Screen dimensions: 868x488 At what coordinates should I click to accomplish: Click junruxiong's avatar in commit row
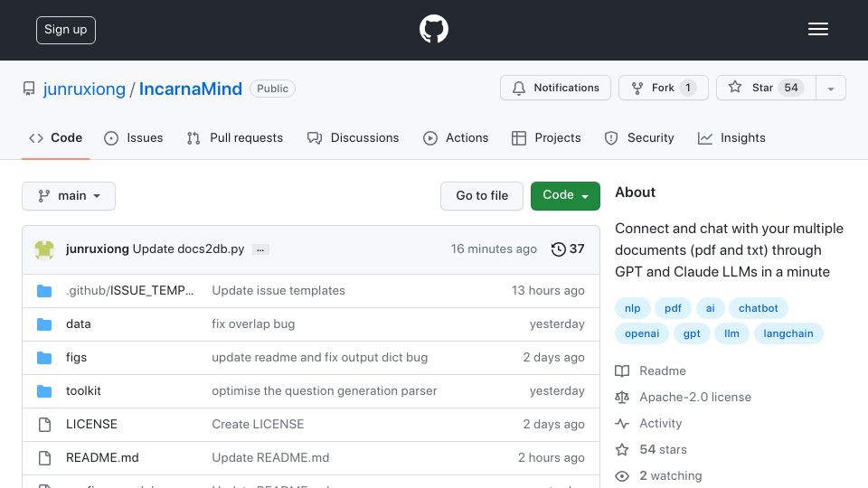pos(44,249)
